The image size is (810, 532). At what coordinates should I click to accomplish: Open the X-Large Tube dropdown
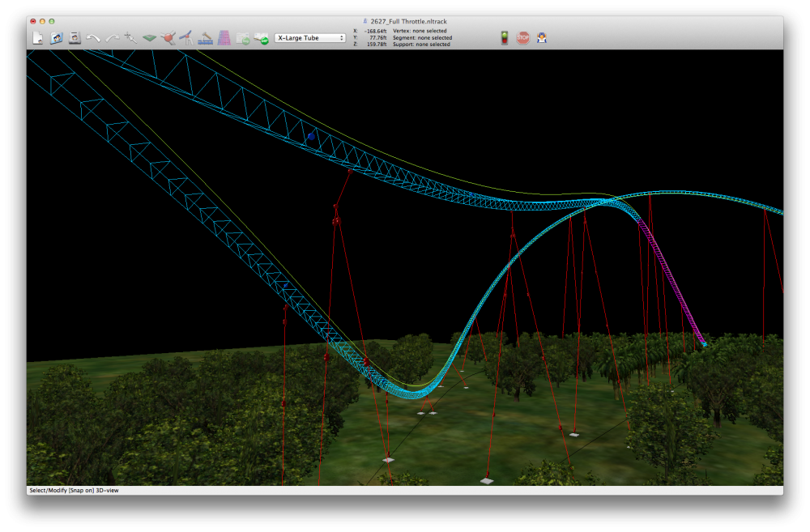click(311, 37)
